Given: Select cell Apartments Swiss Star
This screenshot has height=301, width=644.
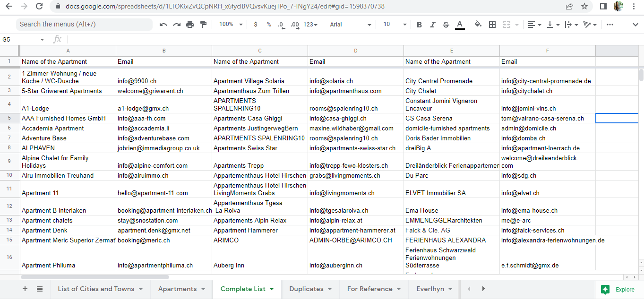Looking at the screenshot, I should (x=260, y=148).
